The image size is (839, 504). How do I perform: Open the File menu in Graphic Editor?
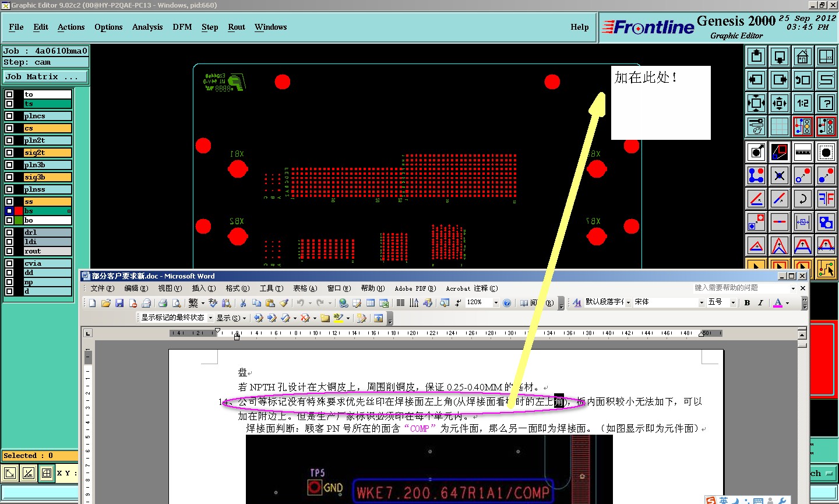click(x=16, y=27)
